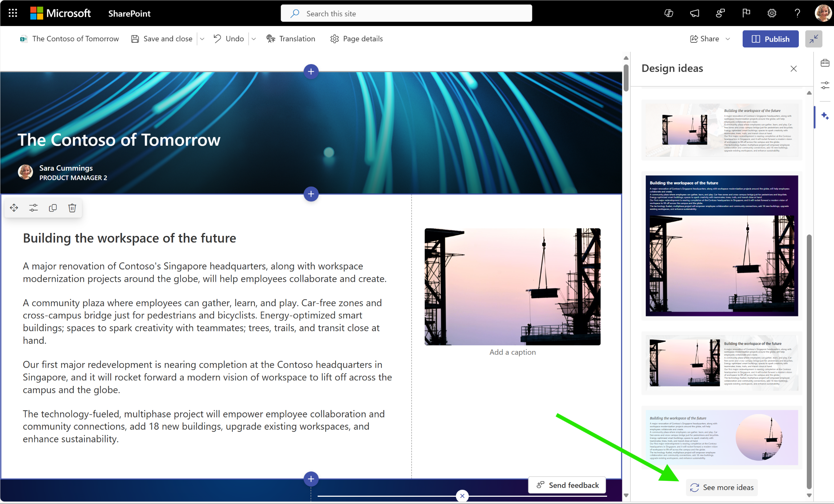Click the delete web part icon
This screenshot has height=504, width=834.
72,208
